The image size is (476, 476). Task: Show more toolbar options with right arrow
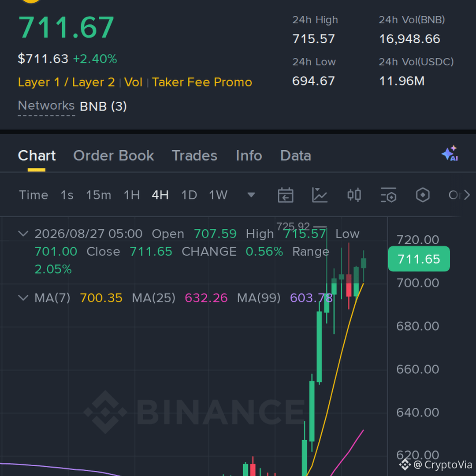467,195
